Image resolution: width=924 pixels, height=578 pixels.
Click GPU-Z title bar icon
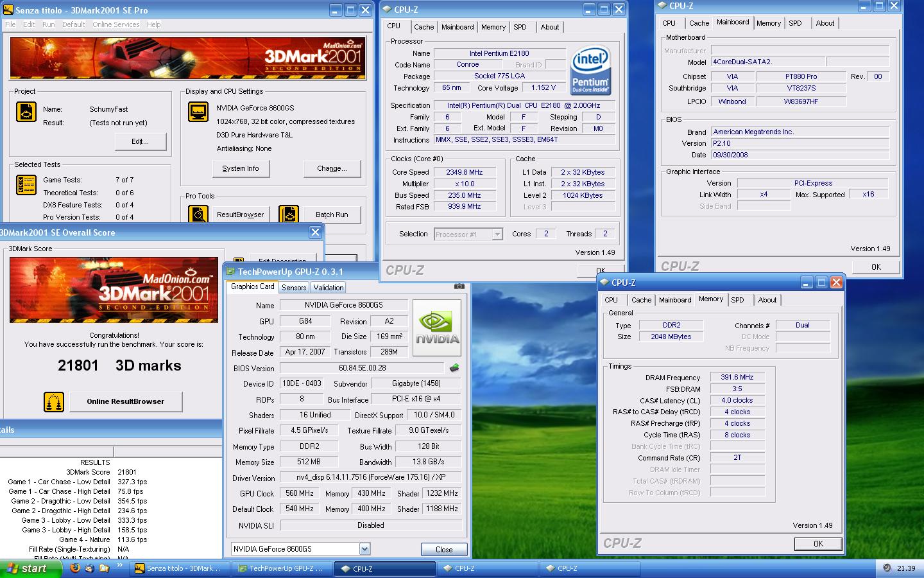click(230, 272)
